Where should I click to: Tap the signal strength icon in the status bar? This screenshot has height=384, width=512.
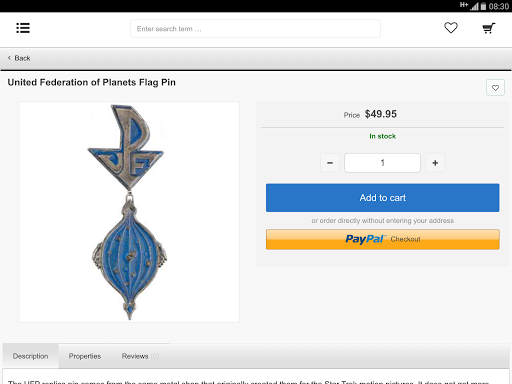point(474,6)
